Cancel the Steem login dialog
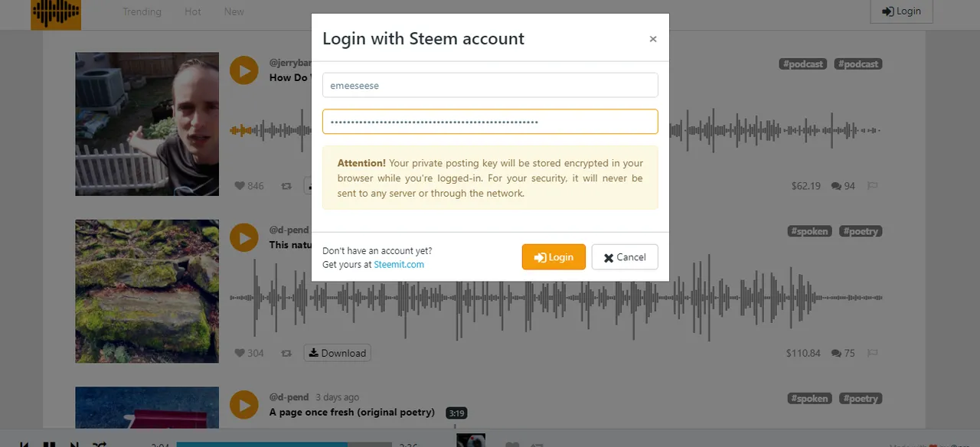 625,257
